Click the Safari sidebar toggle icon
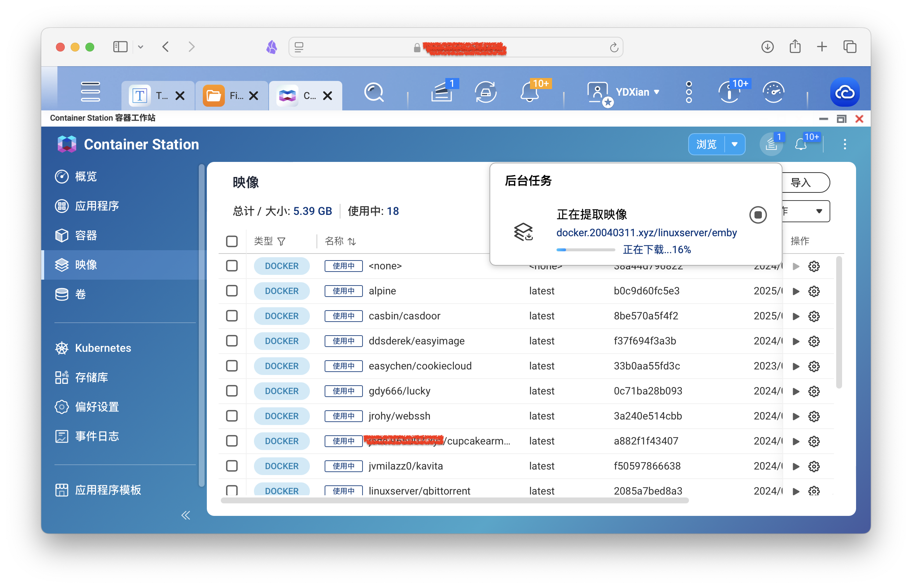 [x=120, y=47]
